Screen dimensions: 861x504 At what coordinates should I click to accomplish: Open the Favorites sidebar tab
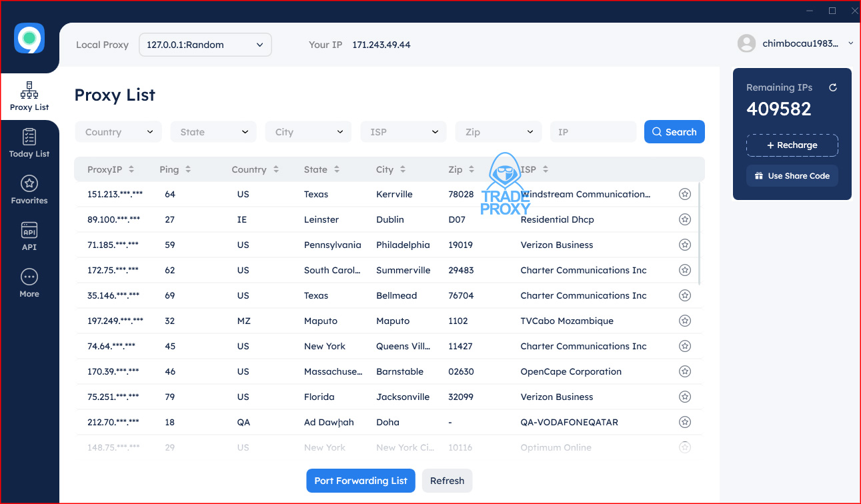click(x=29, y=190)
